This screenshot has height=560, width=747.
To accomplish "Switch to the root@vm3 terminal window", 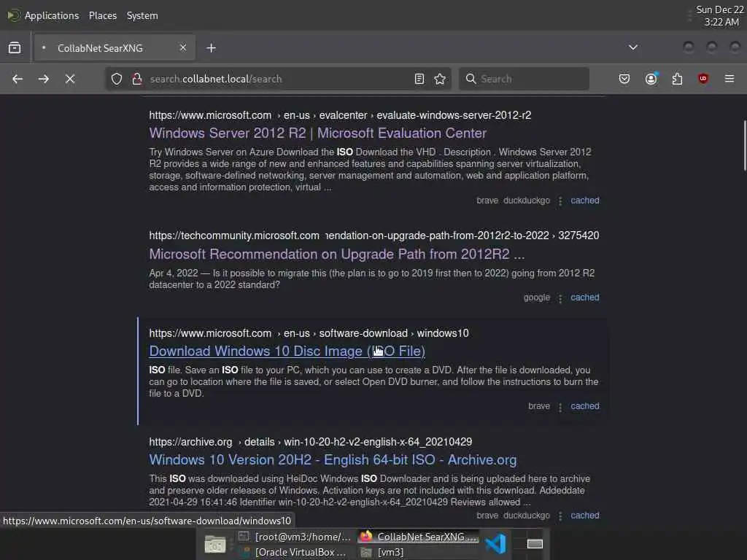I will click(x=295, y=537).
